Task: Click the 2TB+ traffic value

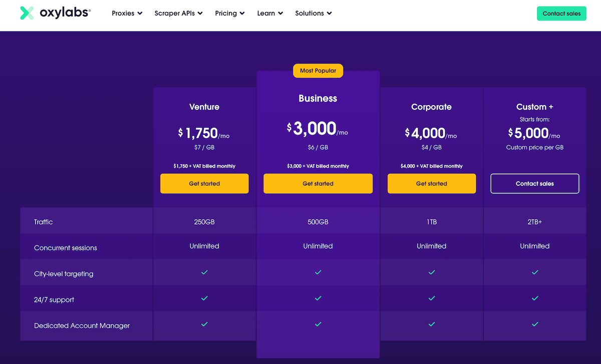Action: tap(535, 222)
